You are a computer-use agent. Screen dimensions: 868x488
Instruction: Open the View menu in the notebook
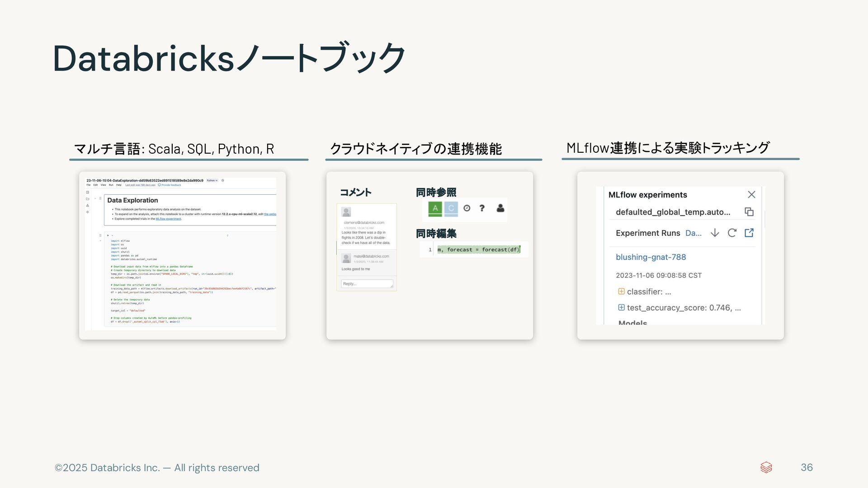pyautogui.click(x=104, y=185)
